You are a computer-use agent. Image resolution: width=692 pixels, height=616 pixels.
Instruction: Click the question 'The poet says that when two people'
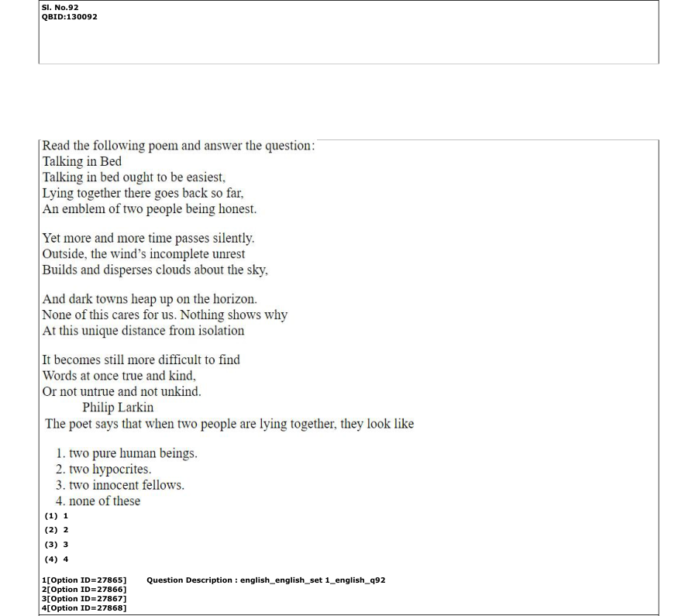229,424
